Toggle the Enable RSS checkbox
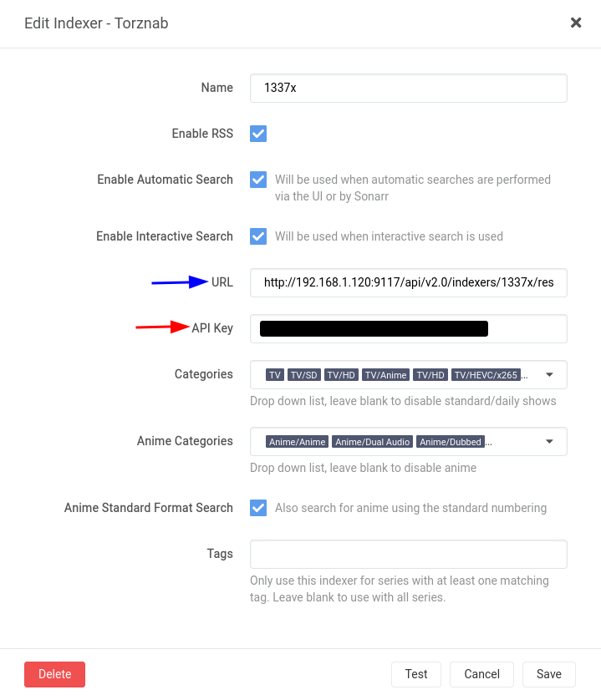 point(258,134)
